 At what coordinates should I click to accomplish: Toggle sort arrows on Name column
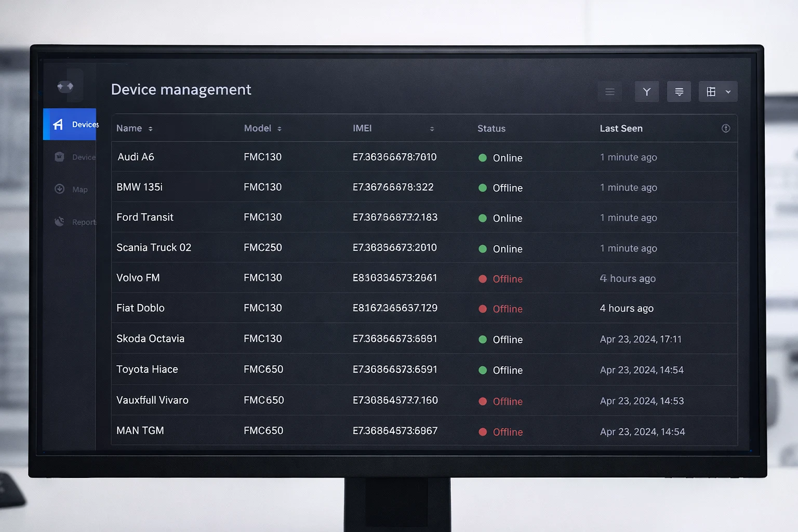151,129
